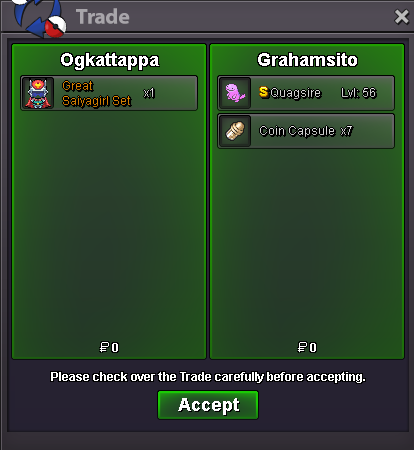The width and height of the screenshot is (414, 450).
Task: Click the Trade title text in header
Action: 103,17
